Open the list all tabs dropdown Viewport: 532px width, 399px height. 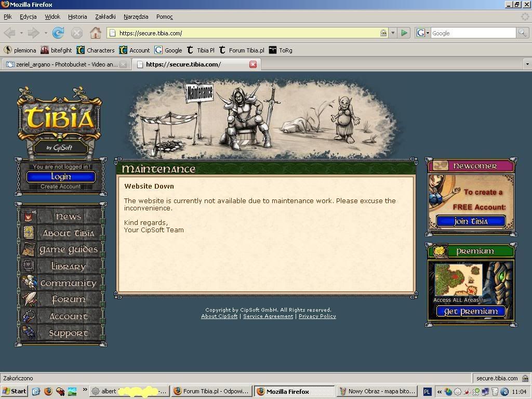pos(527,64)
